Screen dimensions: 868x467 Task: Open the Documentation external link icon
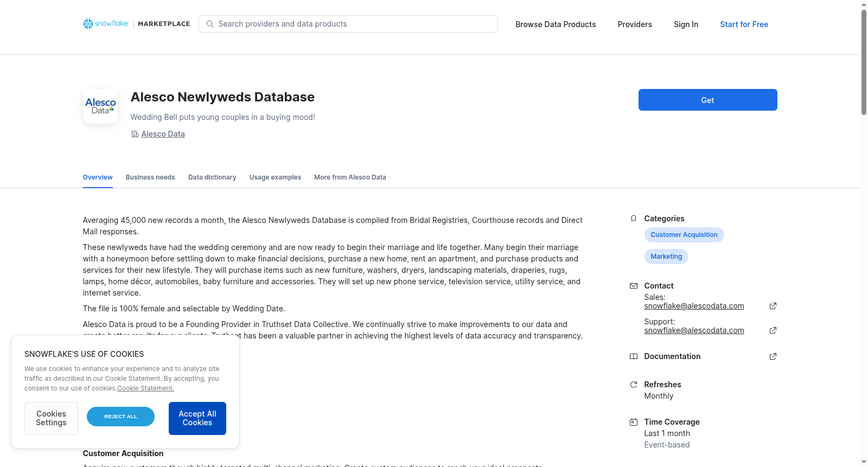point(773,356)
